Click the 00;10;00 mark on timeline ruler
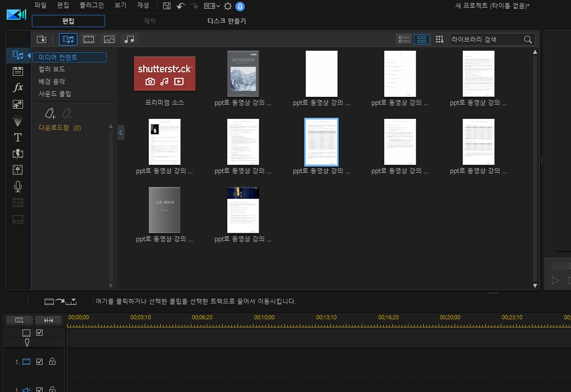Image resolution: width=571 pixels, height=392 pixels. (x=264, y=317)
